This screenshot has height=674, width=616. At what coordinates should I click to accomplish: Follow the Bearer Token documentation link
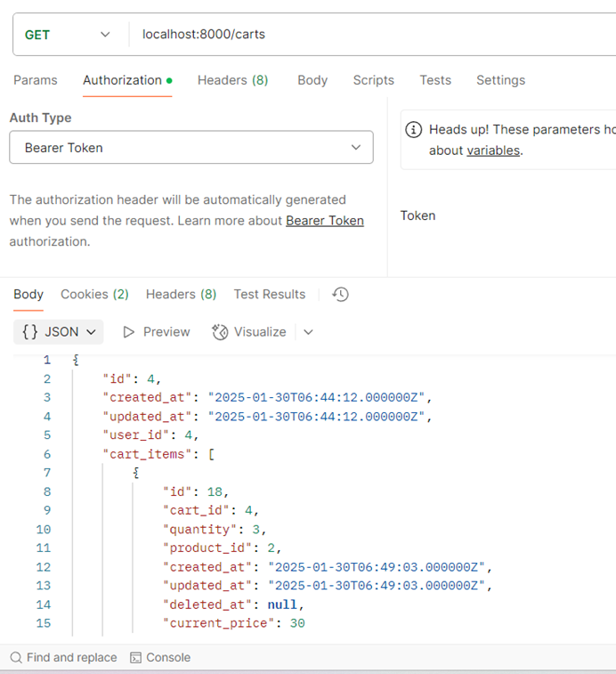click(x=325, y=221)
